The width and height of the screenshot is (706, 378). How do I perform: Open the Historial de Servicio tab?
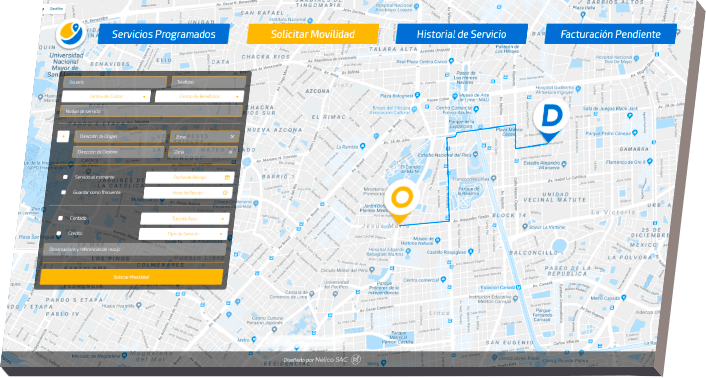pos(461,34)
